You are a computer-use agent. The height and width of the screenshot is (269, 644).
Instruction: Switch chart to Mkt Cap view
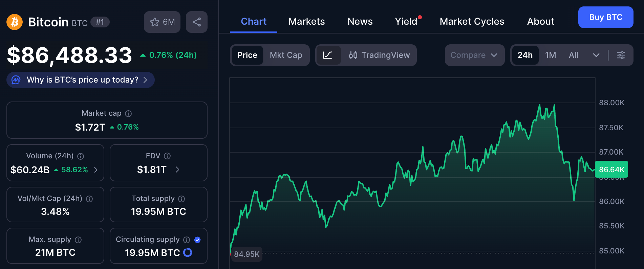pyautogui.click(x=286, y=55)
